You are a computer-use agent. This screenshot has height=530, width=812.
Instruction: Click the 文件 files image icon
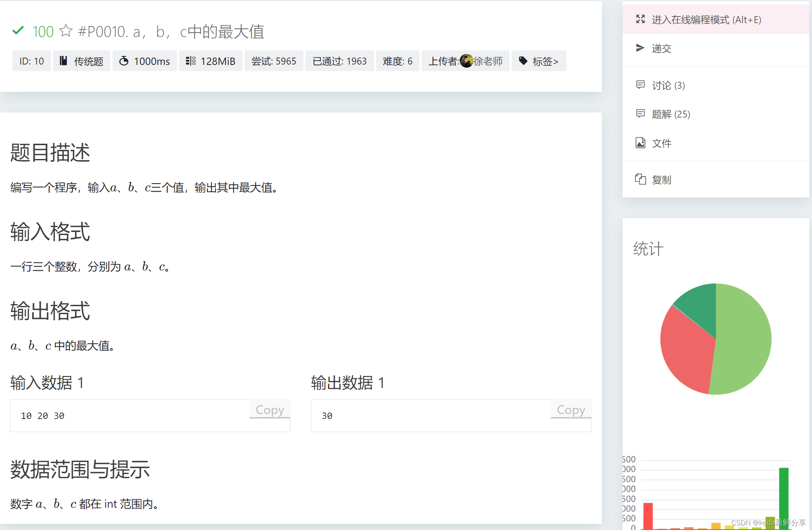(640, 143)
